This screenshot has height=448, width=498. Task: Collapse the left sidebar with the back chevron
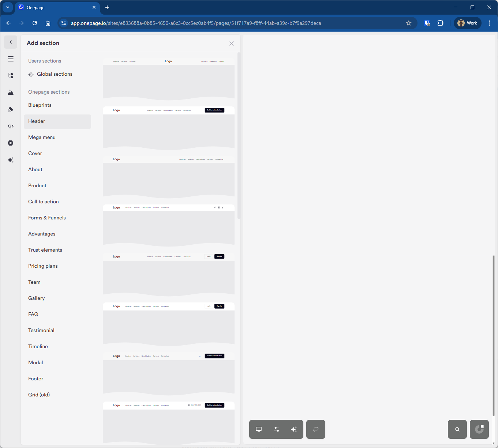point(11,42)
